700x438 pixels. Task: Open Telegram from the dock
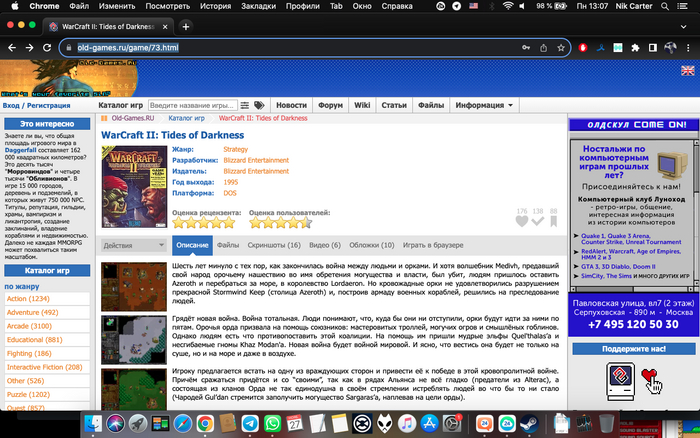[250, 423]
